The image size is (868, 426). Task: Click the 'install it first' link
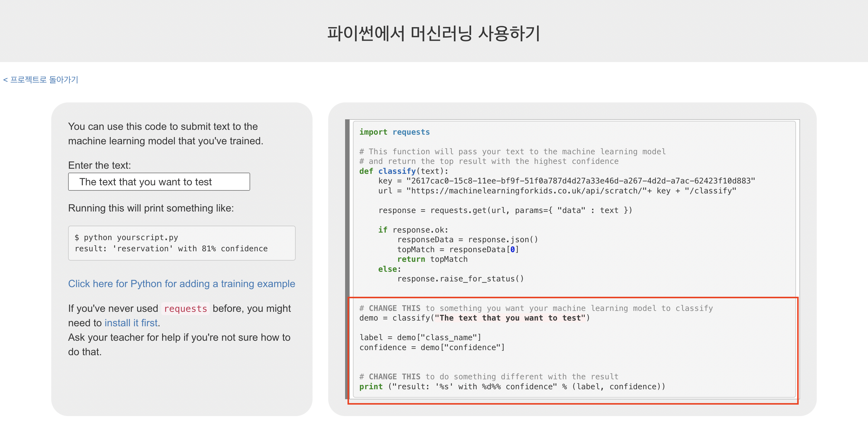[x=131, y=323]
